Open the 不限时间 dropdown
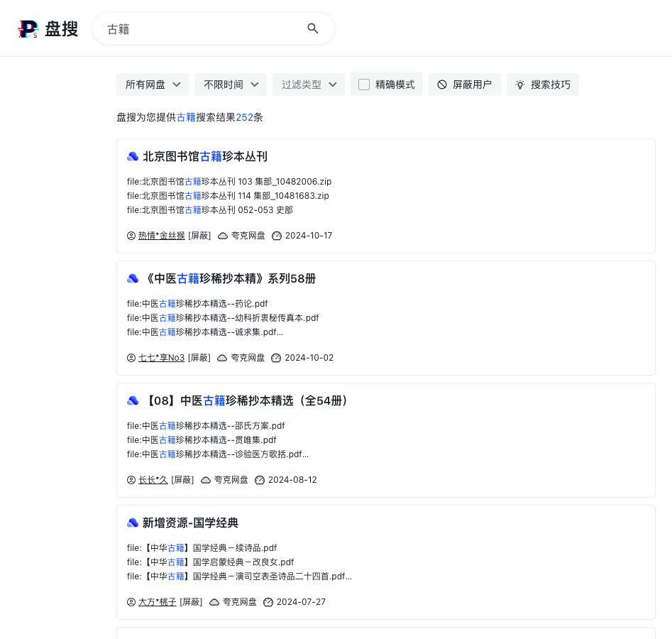Image resolution: width=672 pixels, height=639 pixels. [x=231, y=84]
